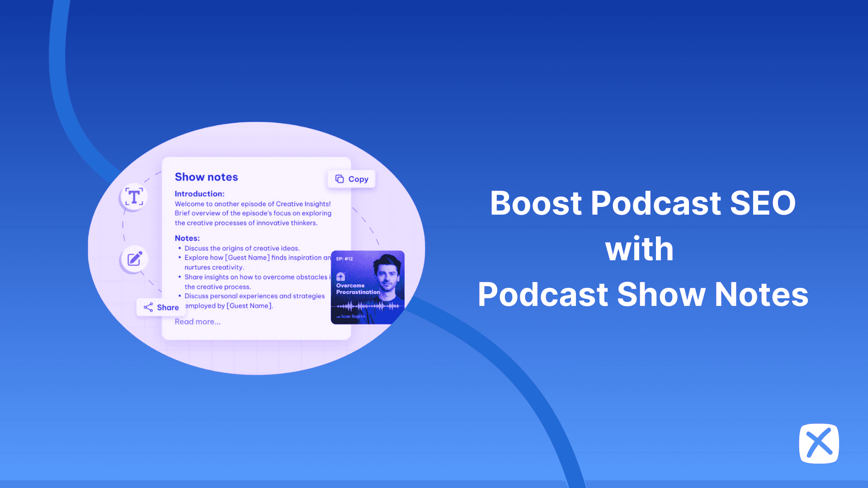
Task: Select the Sean Rogers headshot on the cover
Action: pos(387,276)
